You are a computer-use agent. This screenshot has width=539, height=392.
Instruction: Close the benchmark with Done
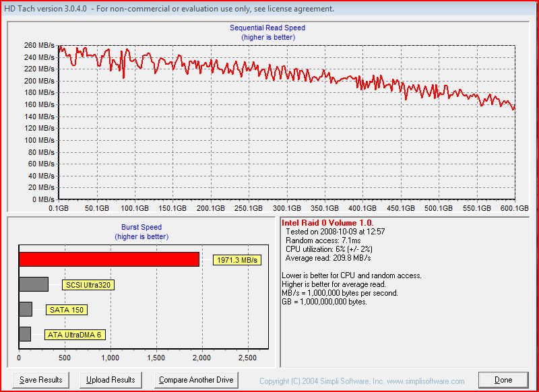503,380
